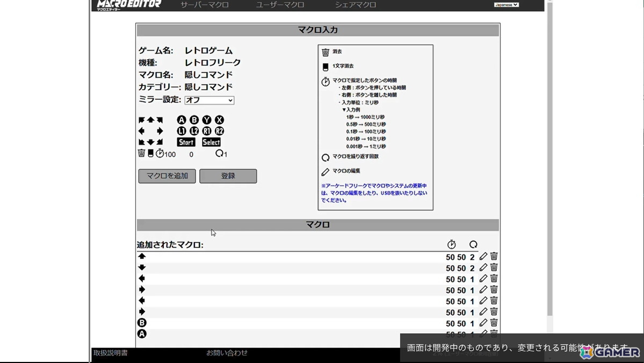Click the マクロ入力 section header

318,30
